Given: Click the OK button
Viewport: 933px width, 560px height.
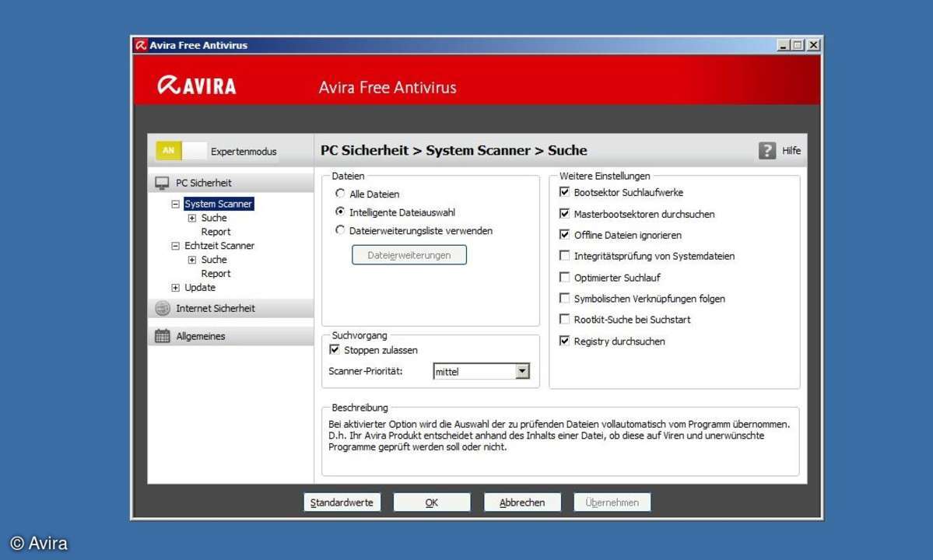Looking at the screenshot, I should (x=431, y=502).
